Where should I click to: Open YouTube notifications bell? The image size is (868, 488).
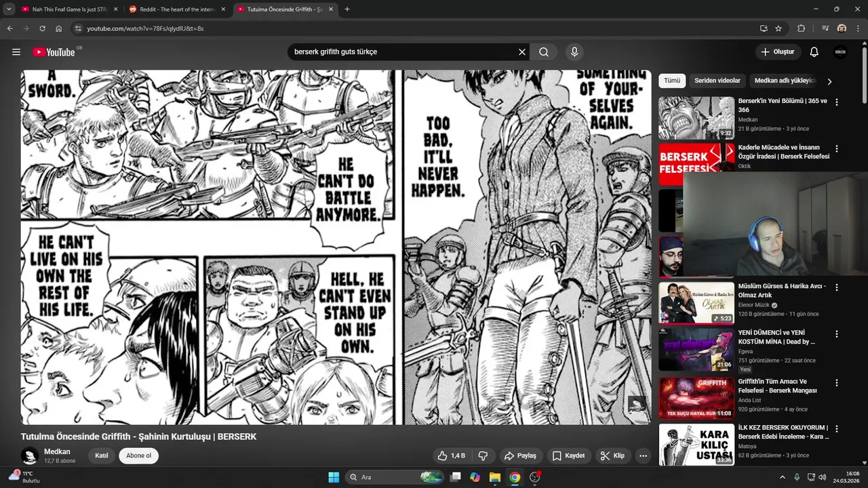(x=814, y=52)
